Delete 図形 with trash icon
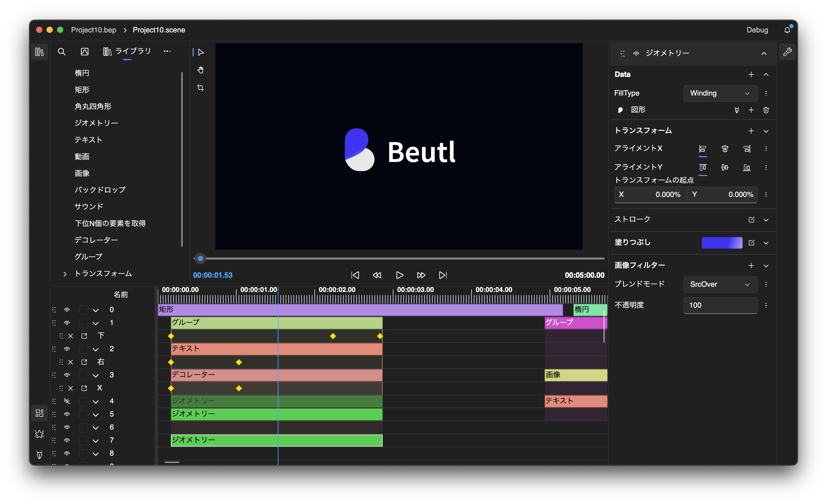This screenshot has width=827, height=504. [x=766, y=110]
